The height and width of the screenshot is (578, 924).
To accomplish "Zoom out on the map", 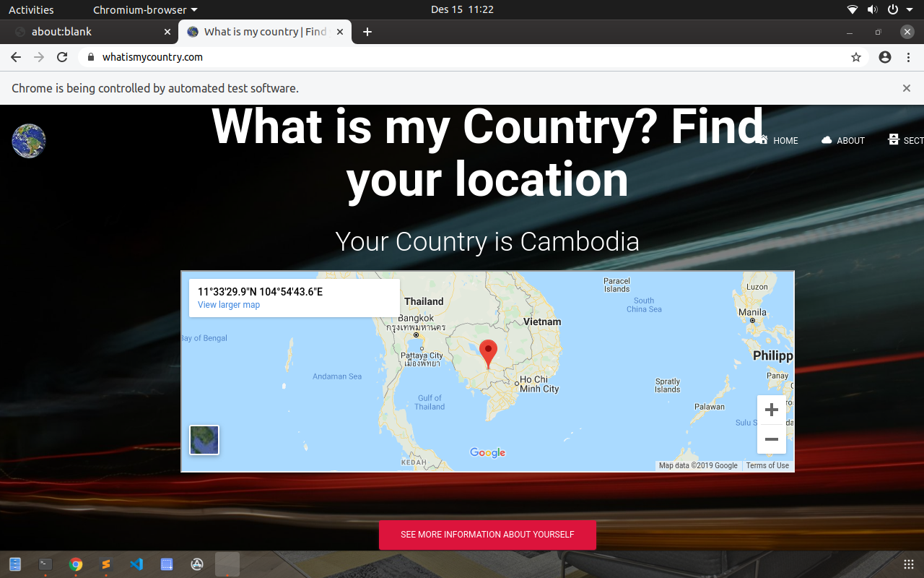I will (x=771, y=439).
